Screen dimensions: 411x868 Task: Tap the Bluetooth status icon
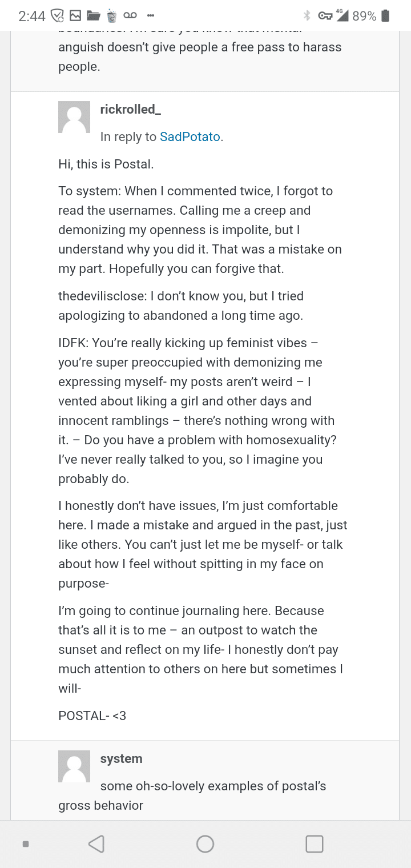point(307,15)
